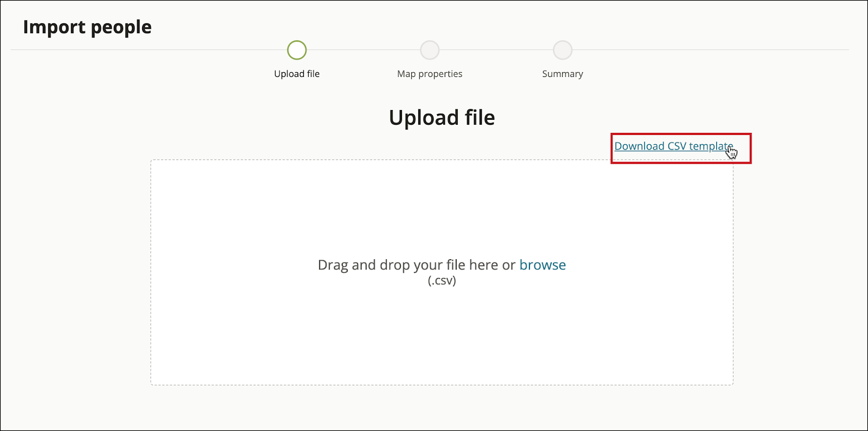868x431 pixels.
Task: Download the CSV template
Action: coord(674,146)
